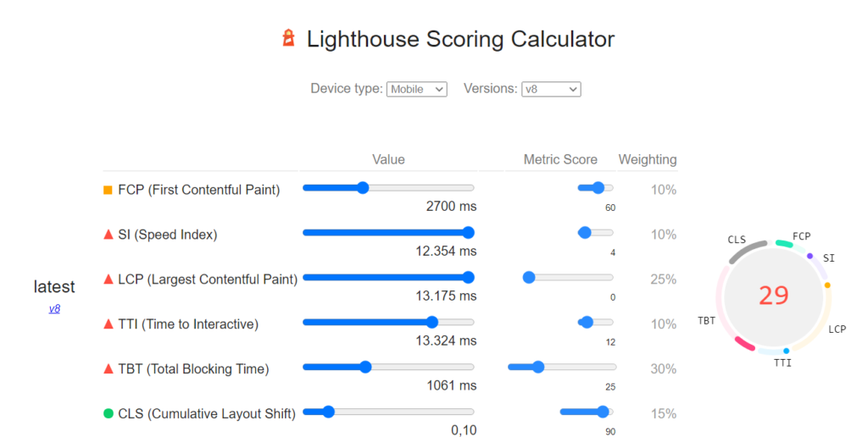Screen dimensions: 868x448
Task: Open the Device type dropdown
Action: [416, 89]
